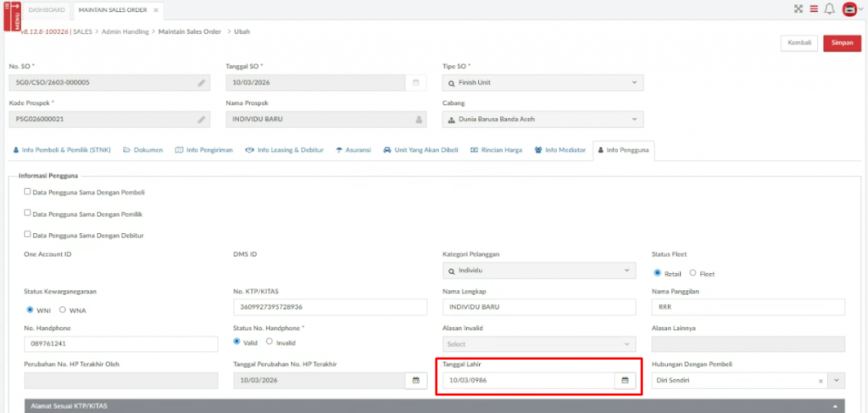
Task: Open the Tipe SO dropdown
Action: click(542, 83)
